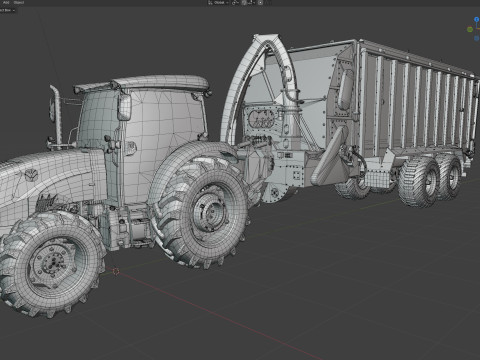Open the Add menu
Image resolution: width=480 pixels, height=360 pixels.
pos(6,2)
